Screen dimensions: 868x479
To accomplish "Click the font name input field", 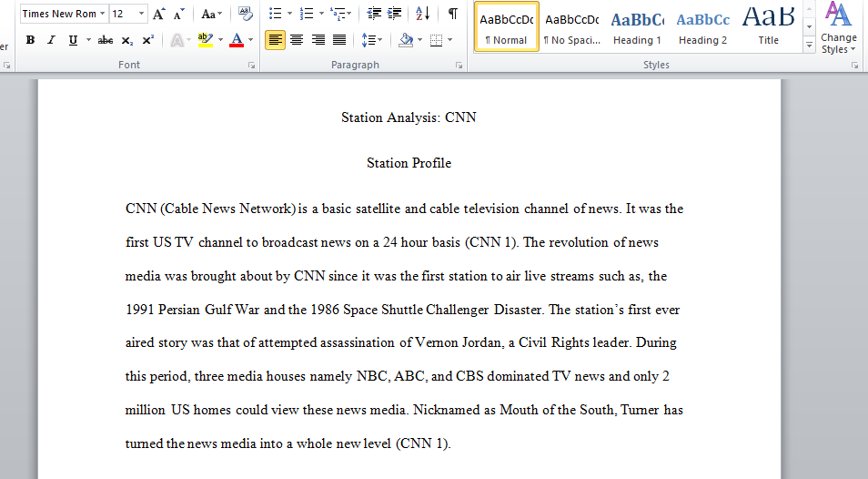I will (x=59, y=14).
